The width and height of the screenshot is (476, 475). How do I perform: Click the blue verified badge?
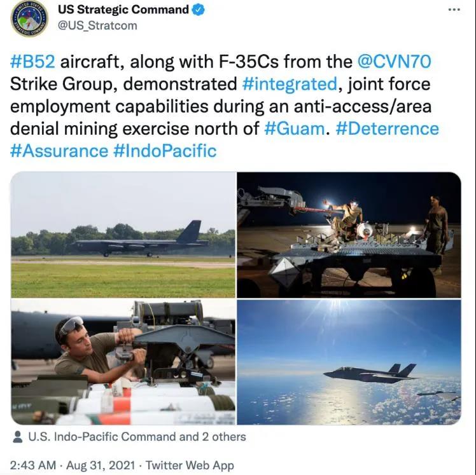click(199, 10)
